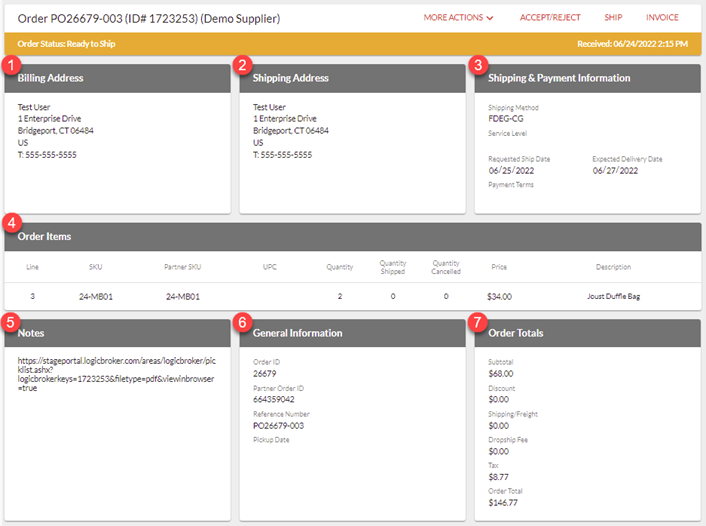Click the red number 5 badge
This screenshot has width=706, height=526.
coord(11,321)
